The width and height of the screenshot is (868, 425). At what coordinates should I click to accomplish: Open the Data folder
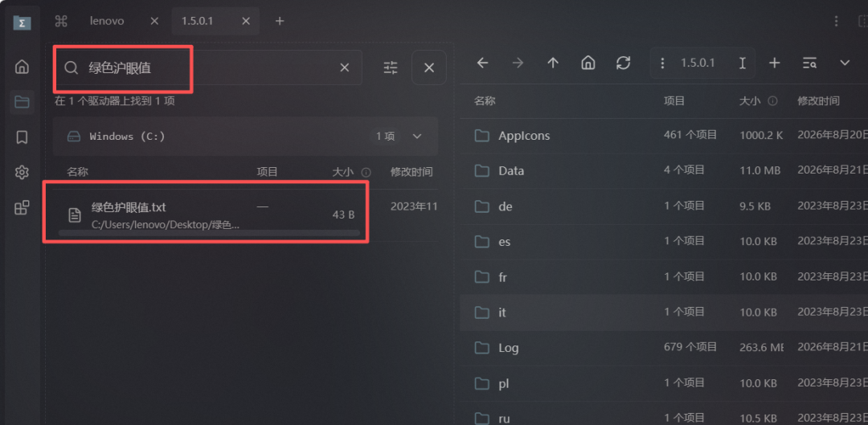pyautogui.click(x=665, y=171)
